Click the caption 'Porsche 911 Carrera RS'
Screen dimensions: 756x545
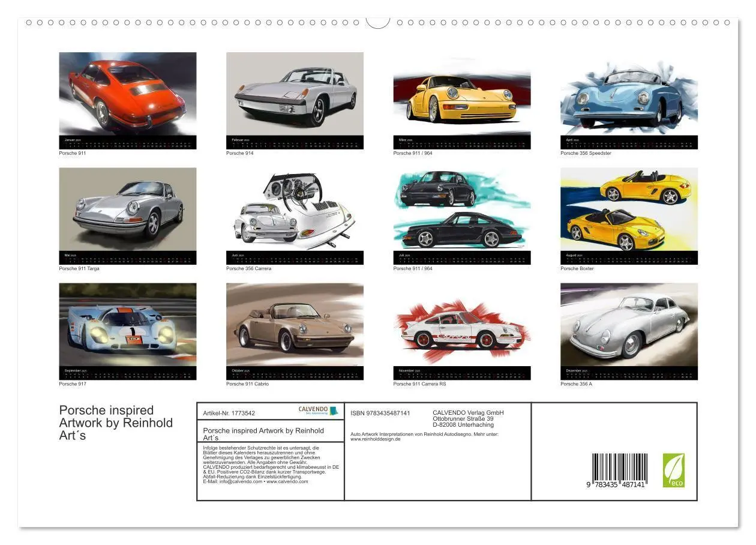[420, 384]
